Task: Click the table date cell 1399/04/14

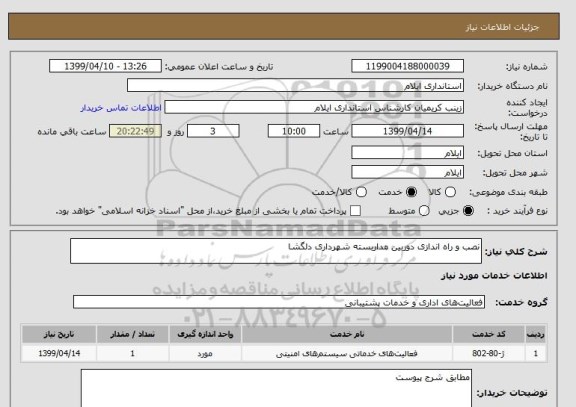Action: point(59,353)
